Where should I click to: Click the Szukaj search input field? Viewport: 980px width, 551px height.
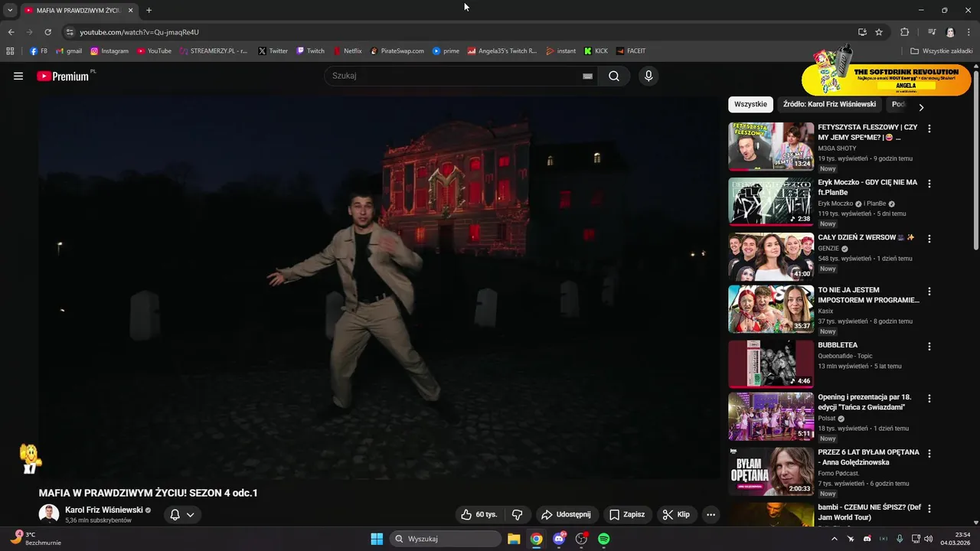456,76
